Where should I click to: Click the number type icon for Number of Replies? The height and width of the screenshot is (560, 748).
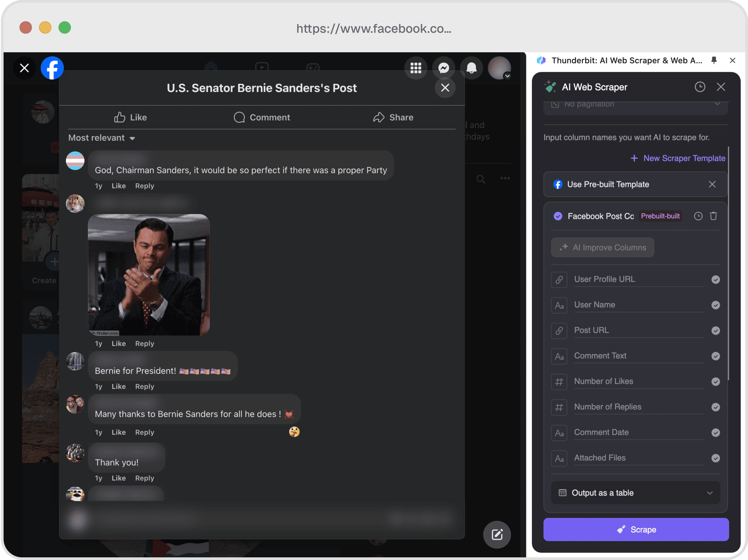[559, 407]
